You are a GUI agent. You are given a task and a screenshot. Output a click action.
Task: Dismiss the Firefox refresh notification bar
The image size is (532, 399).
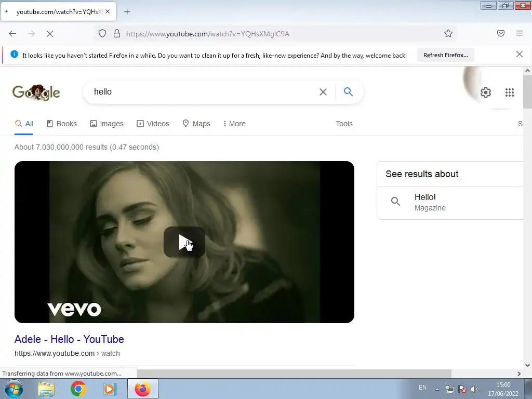point(519,54)
